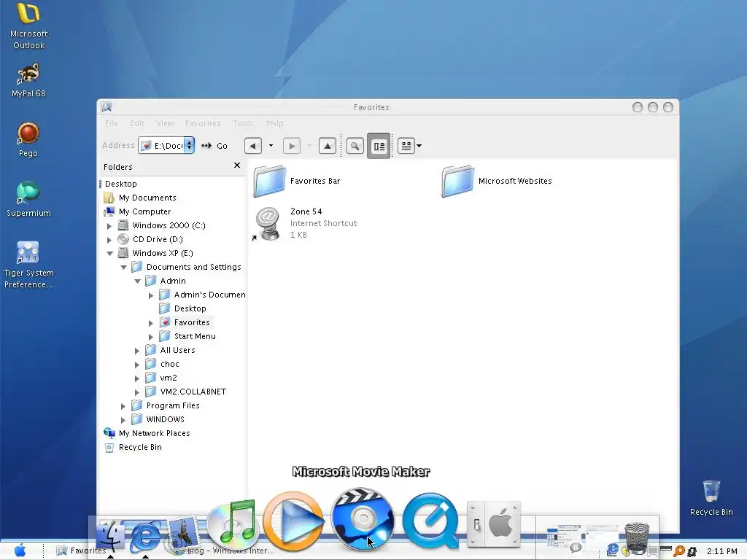Select Favorites Bar folder icon

pos(270,181)
